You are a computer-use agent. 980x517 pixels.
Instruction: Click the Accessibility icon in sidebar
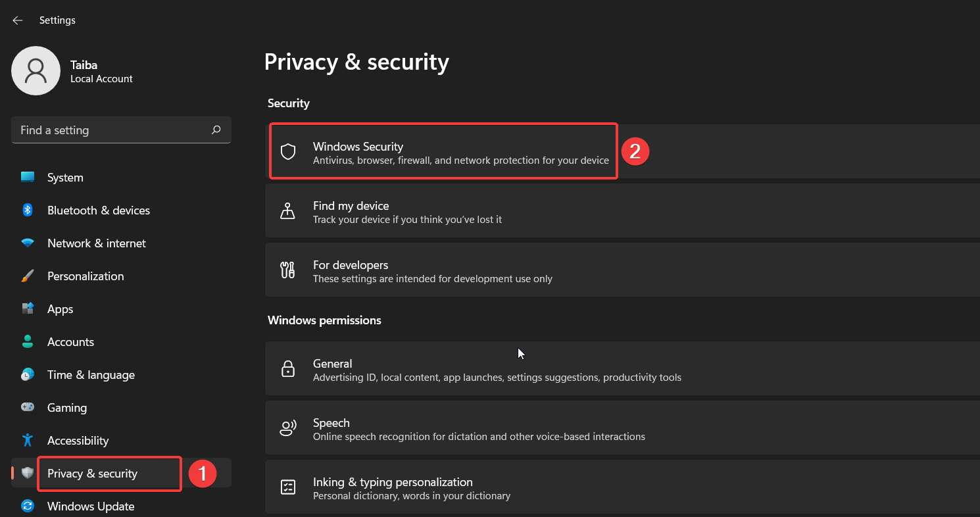(x=28, y=440)
